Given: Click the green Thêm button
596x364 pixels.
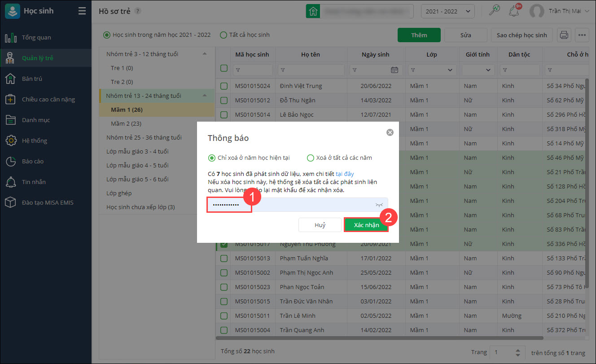Looking at the screenshot, I should click(419, 35).
